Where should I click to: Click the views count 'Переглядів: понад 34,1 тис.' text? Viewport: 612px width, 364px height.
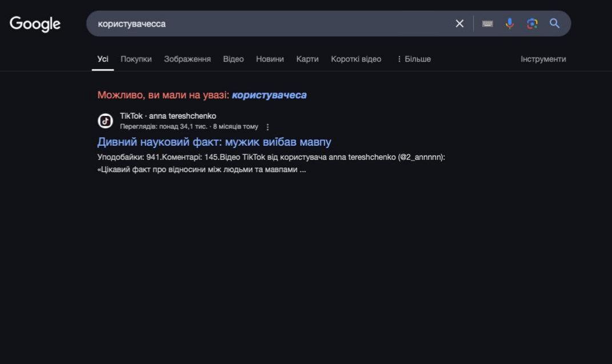coord(163,126)
